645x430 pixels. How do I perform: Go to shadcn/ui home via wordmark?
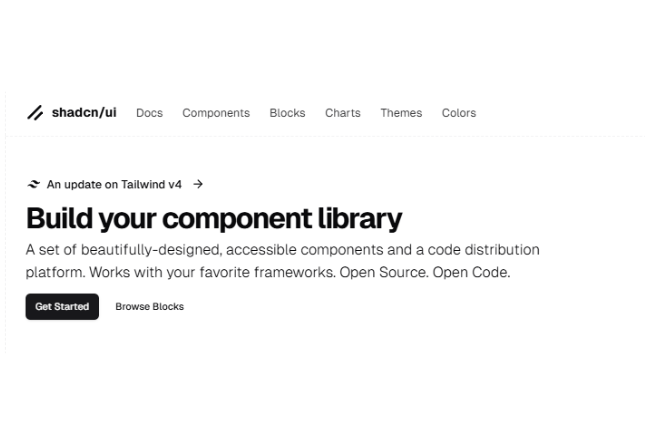[84, 113]
